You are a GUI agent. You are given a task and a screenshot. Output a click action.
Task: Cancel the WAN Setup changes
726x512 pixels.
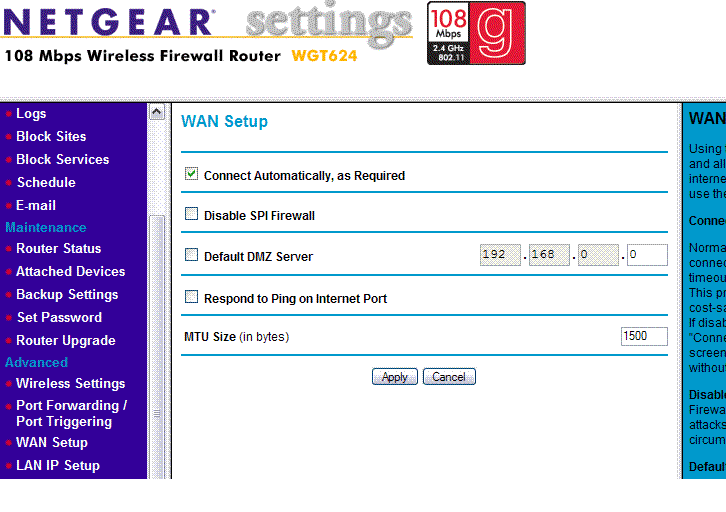click(449, 377)
